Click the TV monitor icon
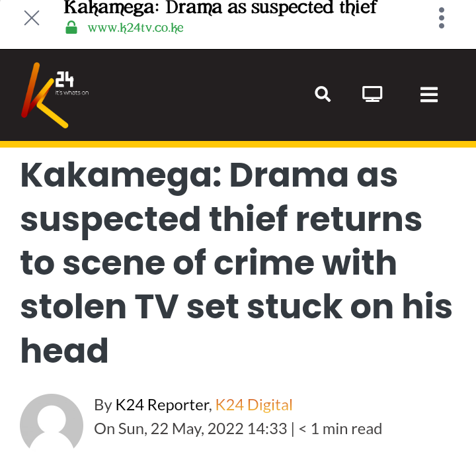 (372, 94)
